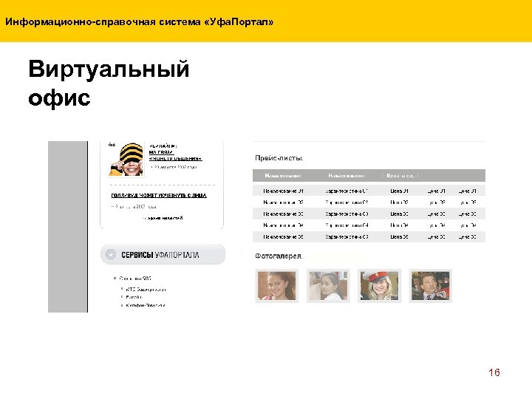Select cell Наименование 04

(x=283, y=225)
